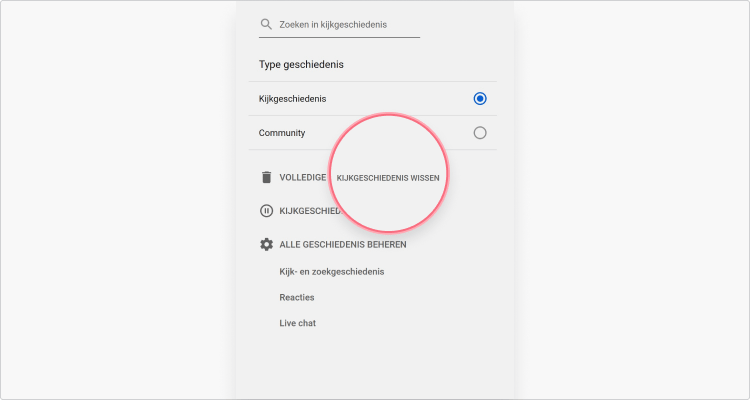Click the Kijkgeschiedenis row label
This screenshot has height=400, width=750.
pos(293,99)
